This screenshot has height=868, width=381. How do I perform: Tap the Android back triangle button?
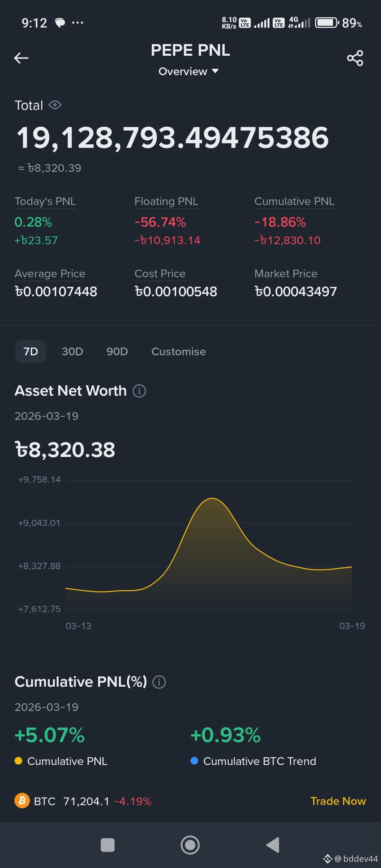pos(273,845)
